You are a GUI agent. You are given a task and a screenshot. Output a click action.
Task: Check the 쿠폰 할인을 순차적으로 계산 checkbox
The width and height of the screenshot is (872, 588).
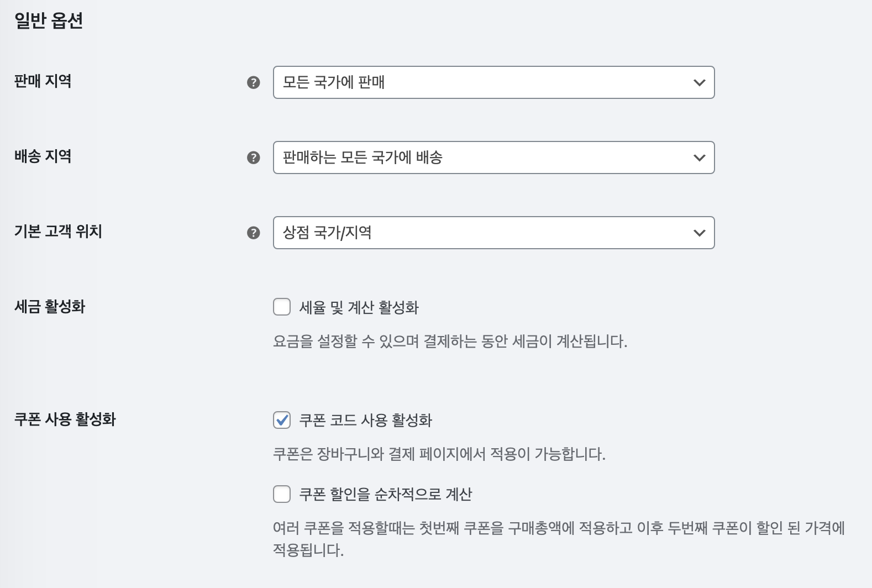click(282, 494)
